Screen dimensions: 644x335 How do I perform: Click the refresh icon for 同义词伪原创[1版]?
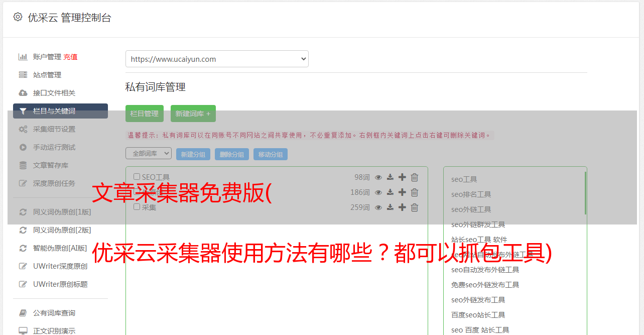23,212
